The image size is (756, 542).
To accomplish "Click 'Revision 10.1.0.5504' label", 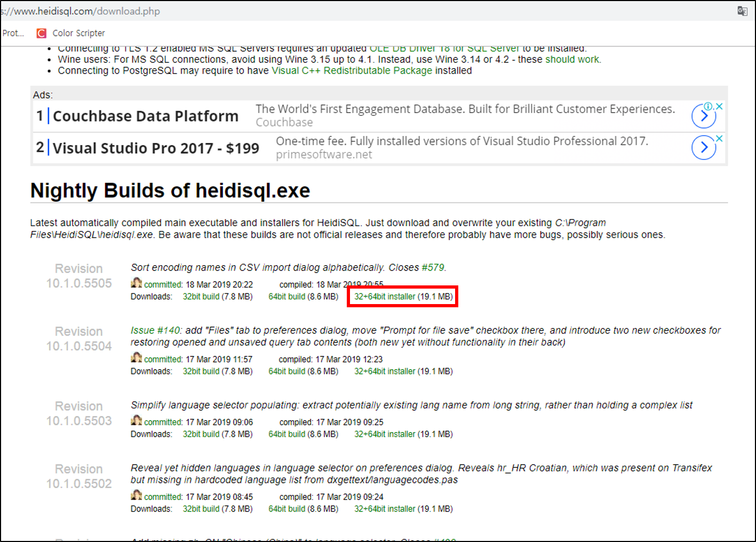I will click(x=79, y=339).
